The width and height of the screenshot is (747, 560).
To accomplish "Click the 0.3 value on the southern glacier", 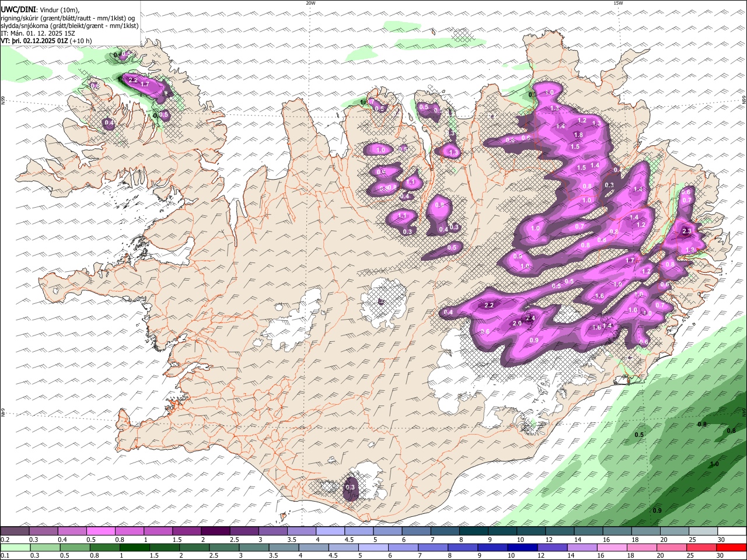I will (350, 487).
